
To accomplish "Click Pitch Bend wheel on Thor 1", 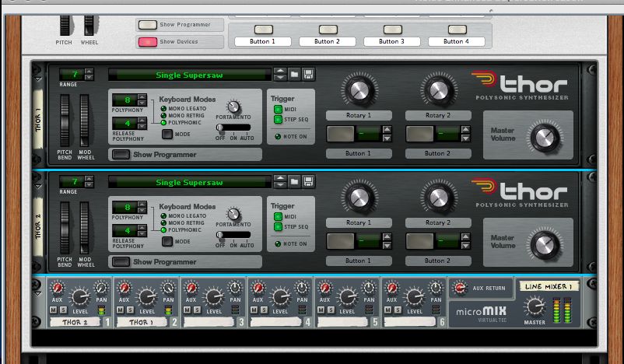I will click(65, 121).
